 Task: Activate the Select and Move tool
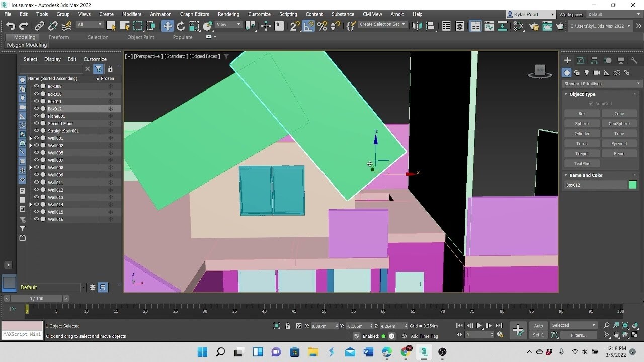[x=167, y=26]
